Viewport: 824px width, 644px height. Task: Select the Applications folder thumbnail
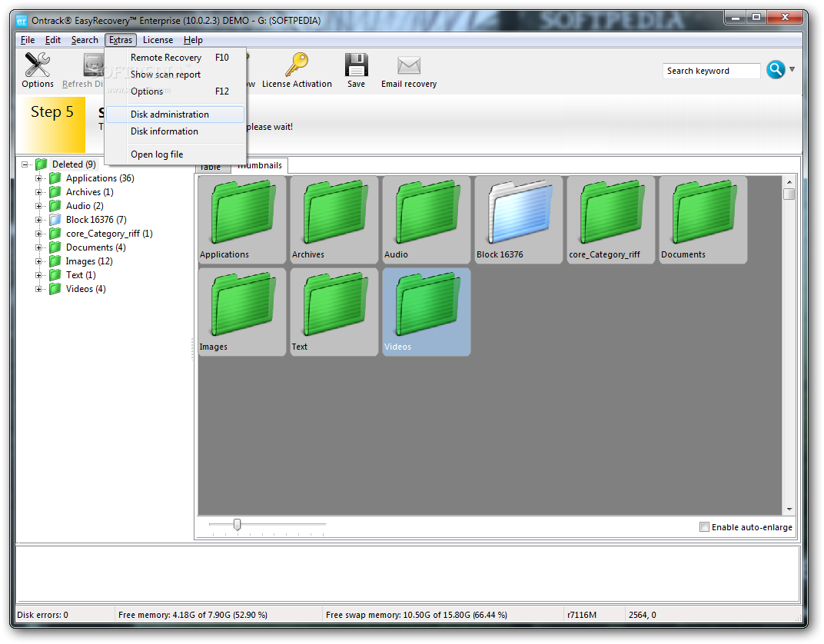(x=242, y=220)
